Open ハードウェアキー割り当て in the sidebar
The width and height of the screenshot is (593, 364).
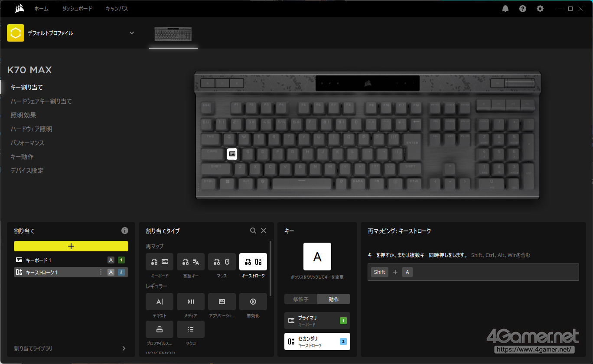tap(41, 101)
